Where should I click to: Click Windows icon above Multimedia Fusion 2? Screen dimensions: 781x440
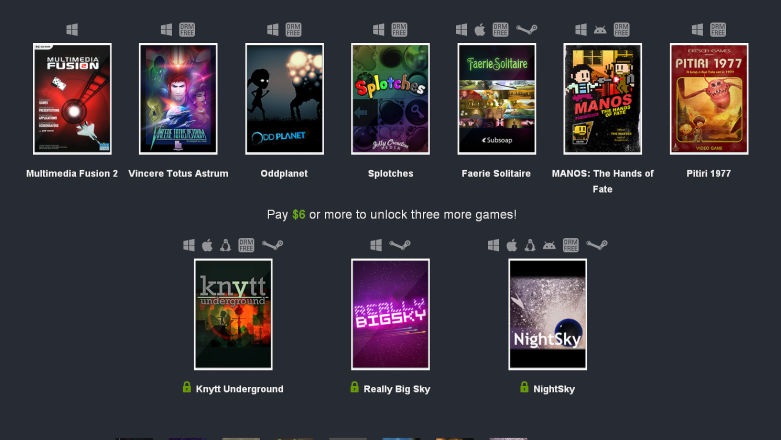click(72, 30)
